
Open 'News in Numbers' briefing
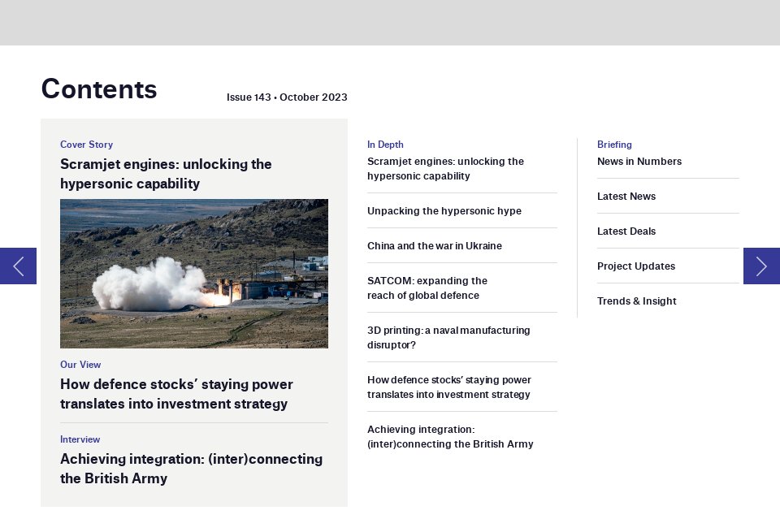click(639, 162)
